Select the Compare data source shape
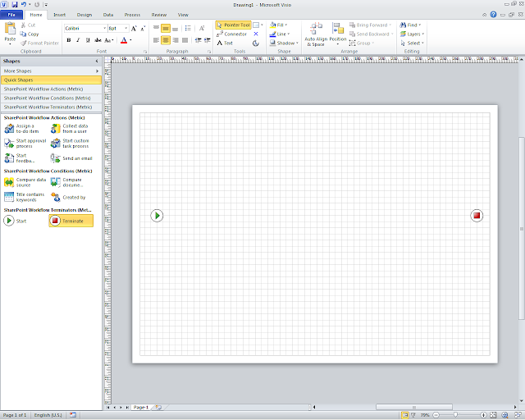This screenshot has width=525, height=420. [25, 182]
